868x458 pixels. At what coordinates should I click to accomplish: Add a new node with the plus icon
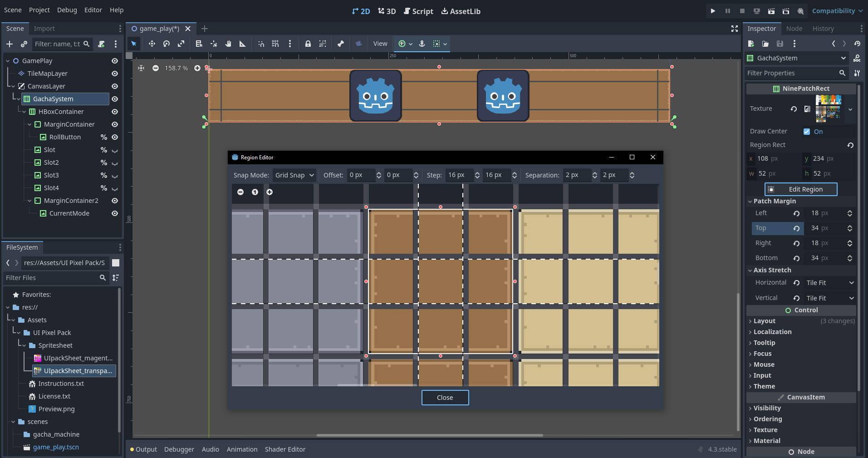pyautogui.click(x=10, y=44)
